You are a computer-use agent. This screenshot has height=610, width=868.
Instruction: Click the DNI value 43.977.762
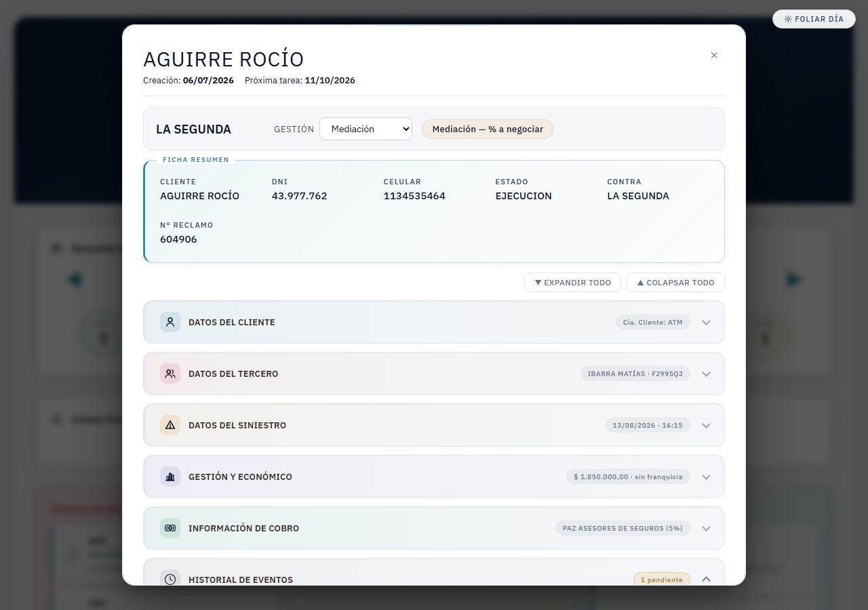click(299, 196)
